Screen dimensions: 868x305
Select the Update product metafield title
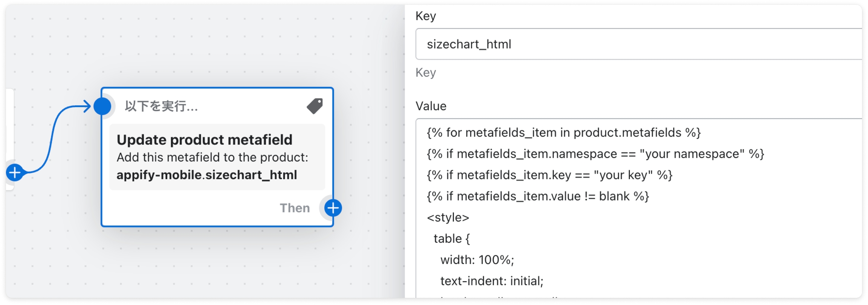(x=204, y=140)
